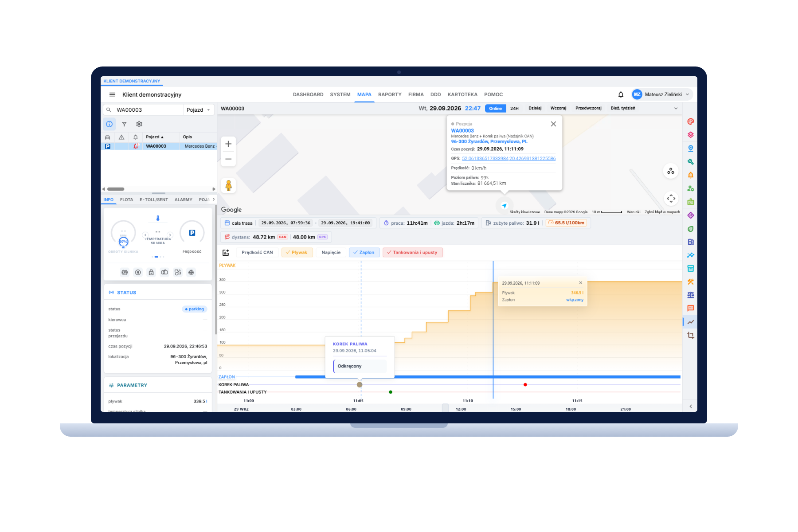This screenshot has height=532, width=798.
Task: Toggle the Zapłon chart series off
Action: pyautogui.click(x=364, y=253)
